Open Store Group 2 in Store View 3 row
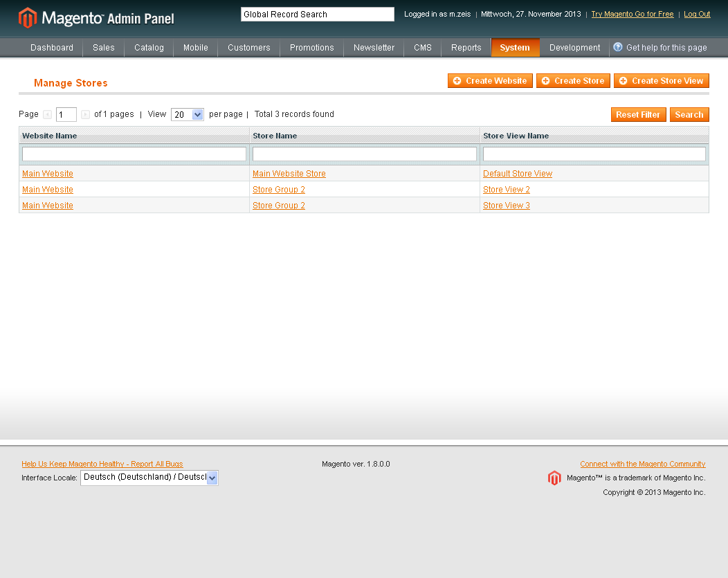728x578 pixels. tap(279, 205)
